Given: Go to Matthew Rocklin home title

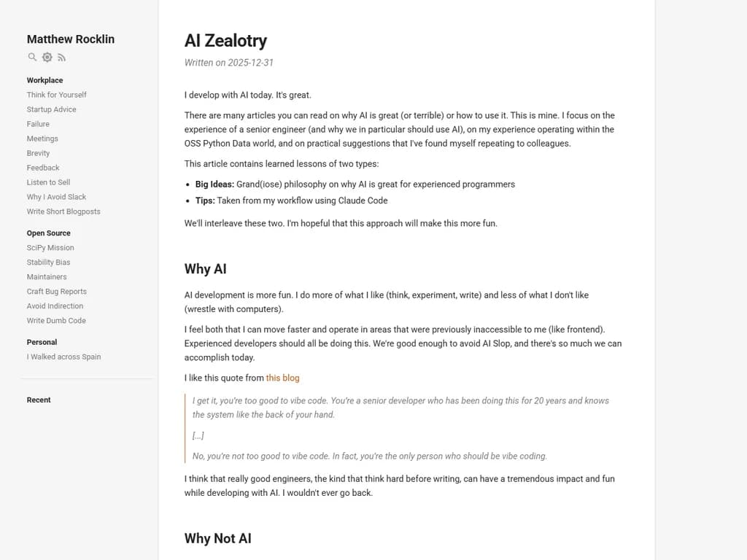Looking at the screenshot, I should tap(71, 39).
